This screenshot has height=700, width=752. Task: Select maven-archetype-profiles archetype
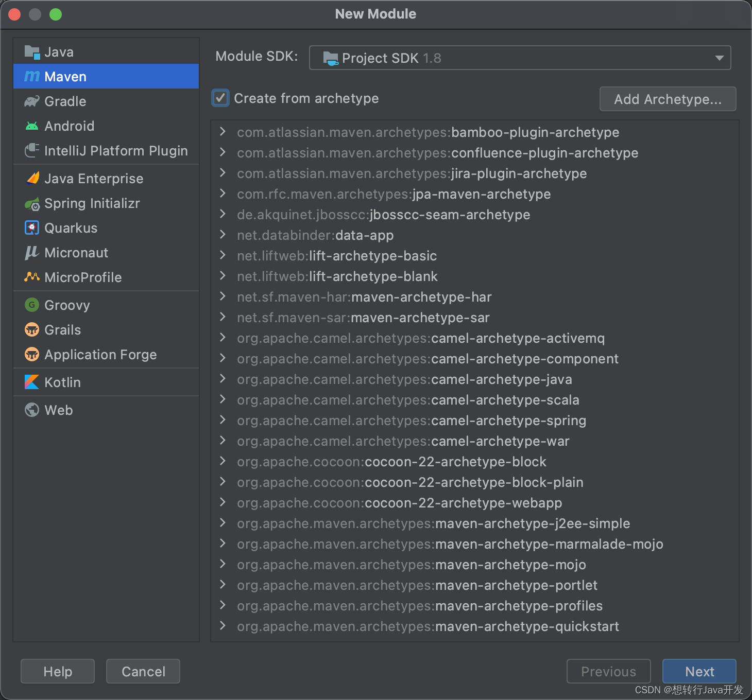(x=475, y=606)
